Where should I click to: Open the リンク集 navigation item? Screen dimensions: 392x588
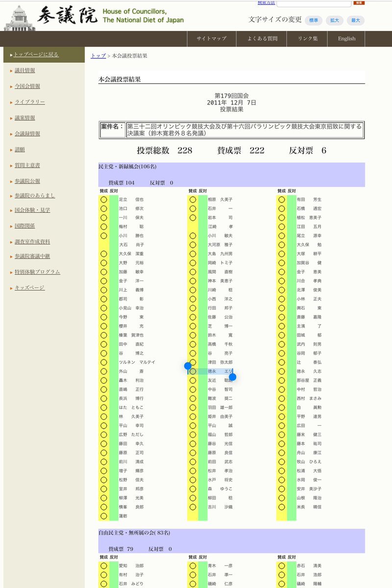308,39
